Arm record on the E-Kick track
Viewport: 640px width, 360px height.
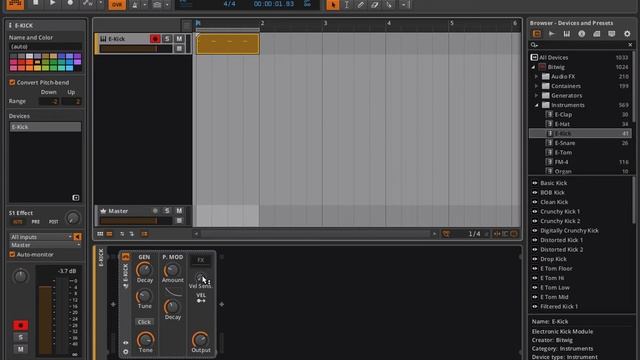[x=155, y=39]
